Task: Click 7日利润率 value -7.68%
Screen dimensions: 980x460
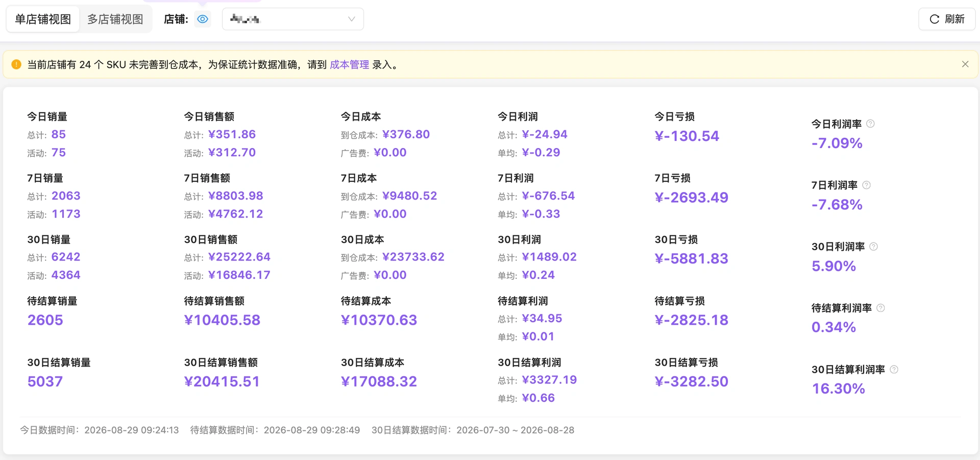Action: tap(837, 205)
